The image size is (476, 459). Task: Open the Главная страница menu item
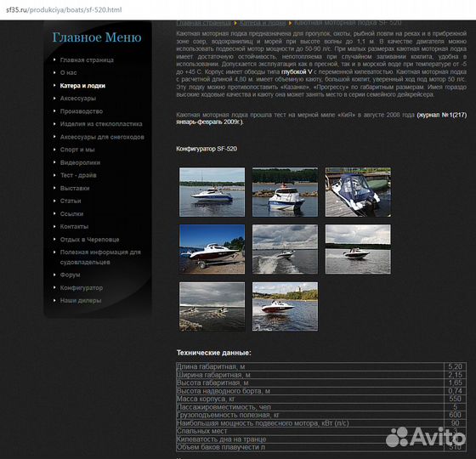point(87,59)
